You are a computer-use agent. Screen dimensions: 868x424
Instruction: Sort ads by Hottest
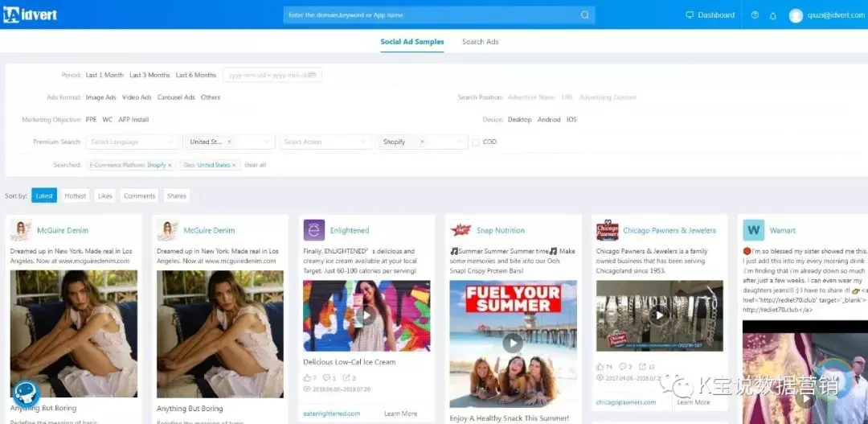click(75, 196)
